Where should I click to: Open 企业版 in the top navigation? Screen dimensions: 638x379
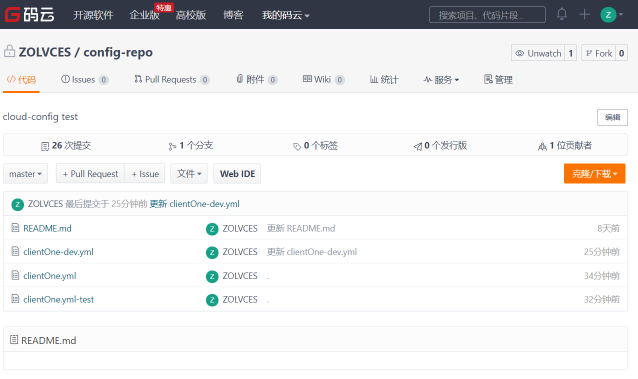(x=144, y=15)
